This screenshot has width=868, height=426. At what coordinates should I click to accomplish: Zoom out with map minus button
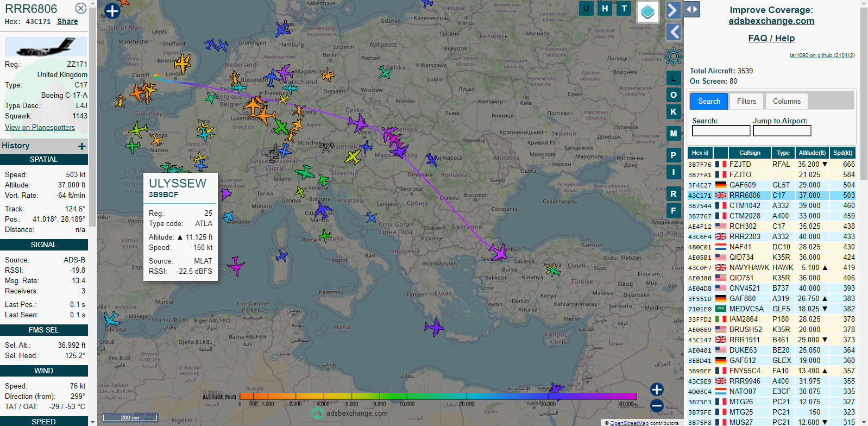(x=657, y=405)
